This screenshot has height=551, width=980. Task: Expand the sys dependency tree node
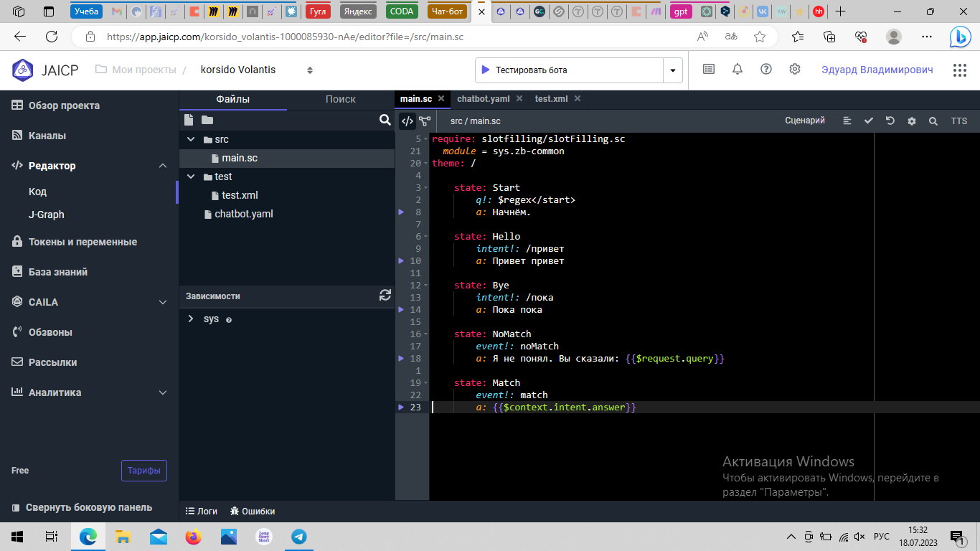(x=191, y=319)
